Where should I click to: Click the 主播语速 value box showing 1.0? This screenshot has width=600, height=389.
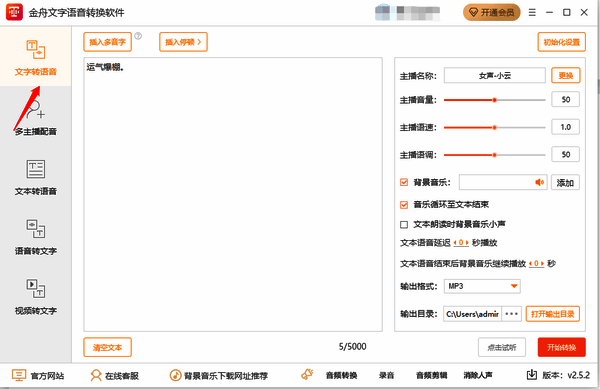tap(566, 127)
